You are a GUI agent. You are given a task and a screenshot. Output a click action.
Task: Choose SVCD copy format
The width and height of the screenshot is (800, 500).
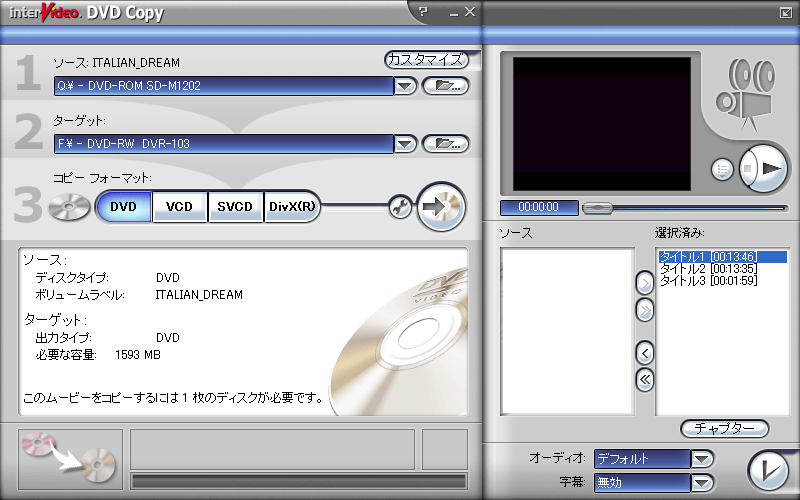pyautogui.click(x=235, y=207)
